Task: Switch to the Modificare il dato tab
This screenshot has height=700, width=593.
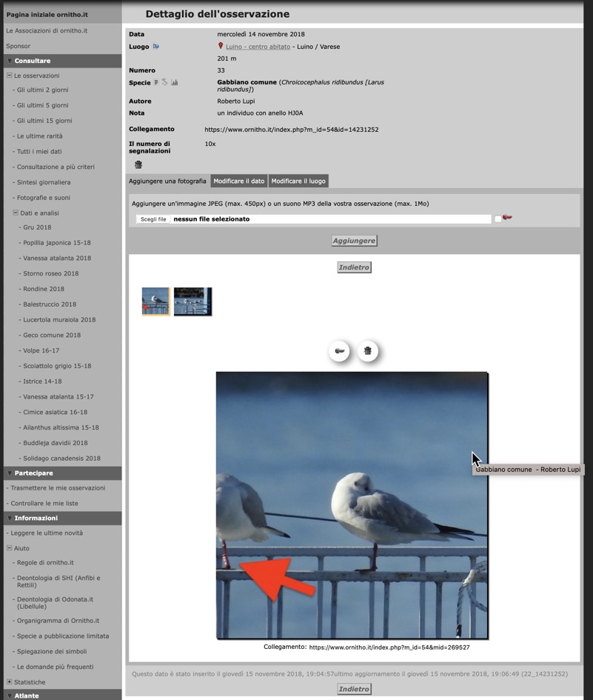Action: [x=238, y=181]
